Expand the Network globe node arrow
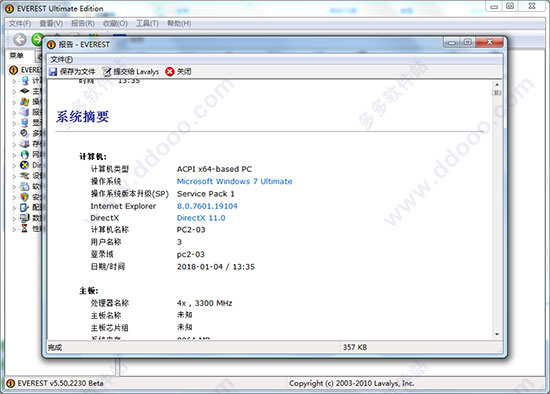The height and width of the screenshot is (394, 550). 14,155
